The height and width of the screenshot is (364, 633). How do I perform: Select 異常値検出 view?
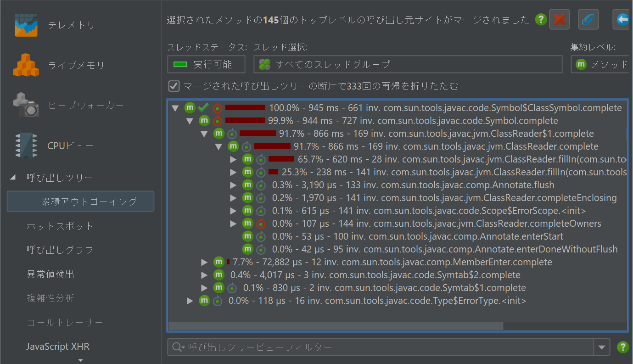click(50, 274)
